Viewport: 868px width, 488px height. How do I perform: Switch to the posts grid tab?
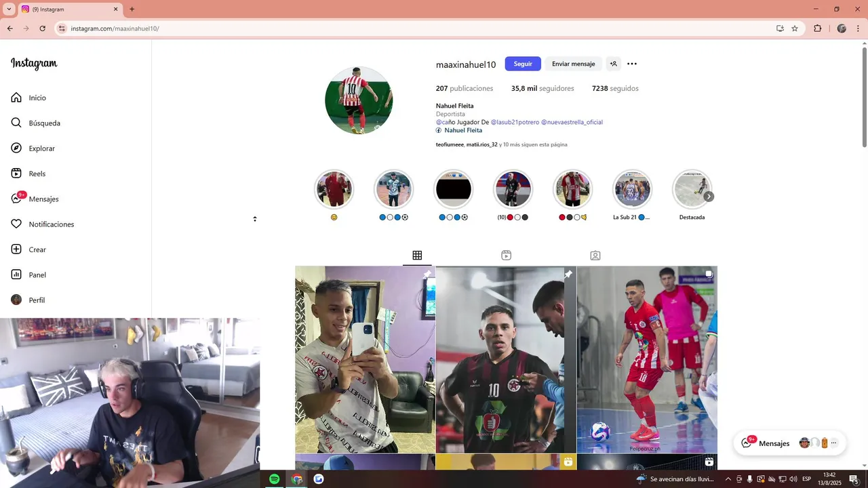tap(417, 256)
